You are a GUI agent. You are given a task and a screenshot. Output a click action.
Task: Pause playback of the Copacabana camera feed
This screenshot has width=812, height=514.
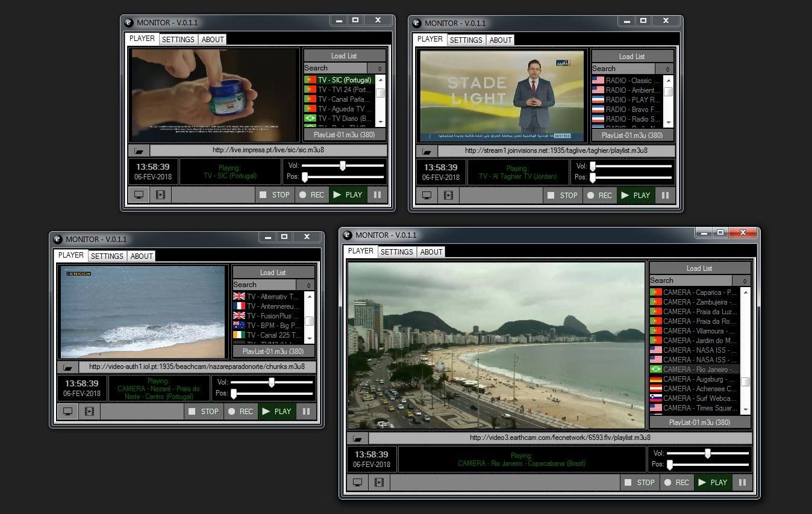pyautogui.click(x=743, y=481)
